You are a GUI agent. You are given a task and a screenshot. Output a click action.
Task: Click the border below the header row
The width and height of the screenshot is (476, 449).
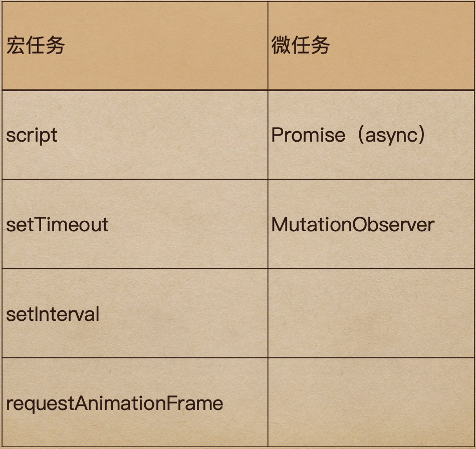[x=238, y=90]
